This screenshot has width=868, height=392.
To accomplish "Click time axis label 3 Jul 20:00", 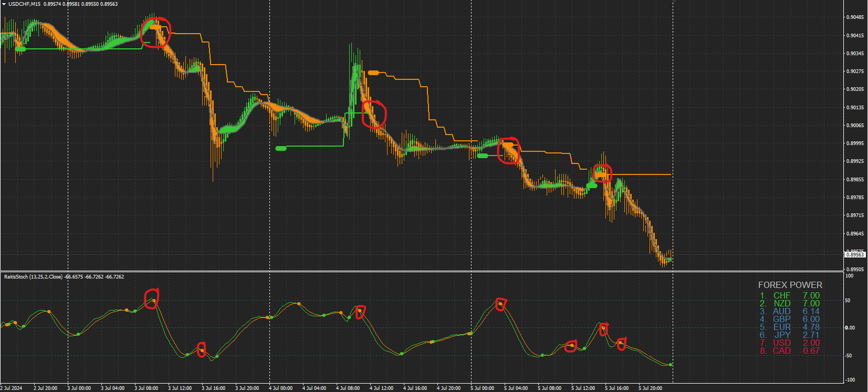I will pos(247,388).
